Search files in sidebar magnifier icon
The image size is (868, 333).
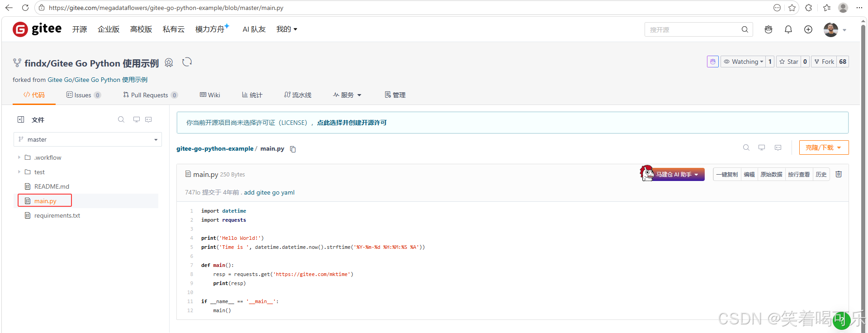click(121, 119)
